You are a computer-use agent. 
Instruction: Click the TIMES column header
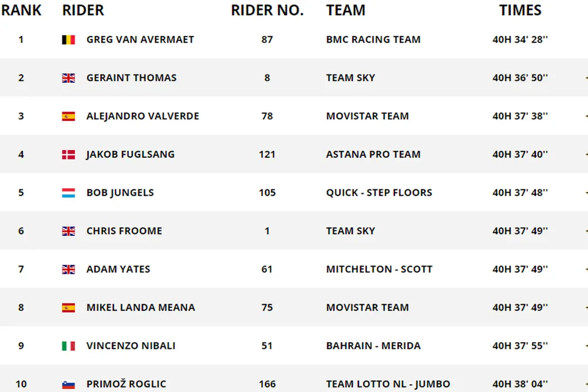tap(520, 10)
